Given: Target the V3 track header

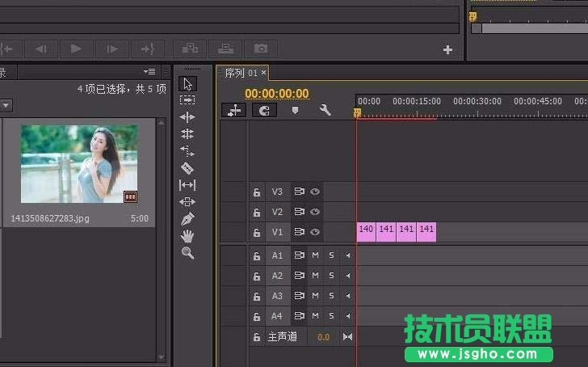Looking at the screenshot, I should pos(277,192).
